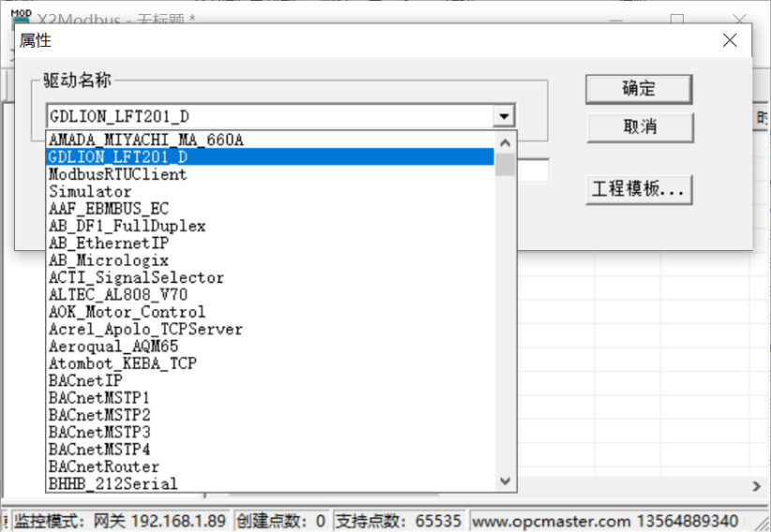
Task: Select BHHB_212Serial driver
Action: click(270, 484)
